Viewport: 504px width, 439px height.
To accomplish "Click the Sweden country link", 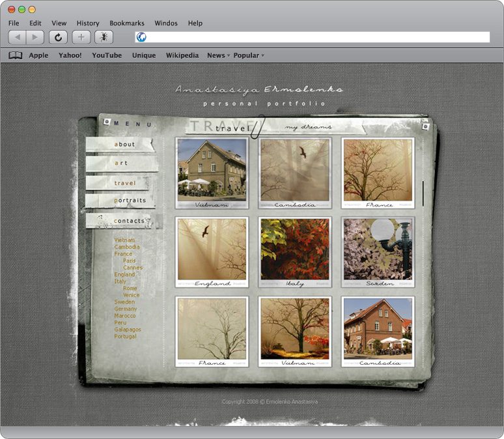I will 124,302.
